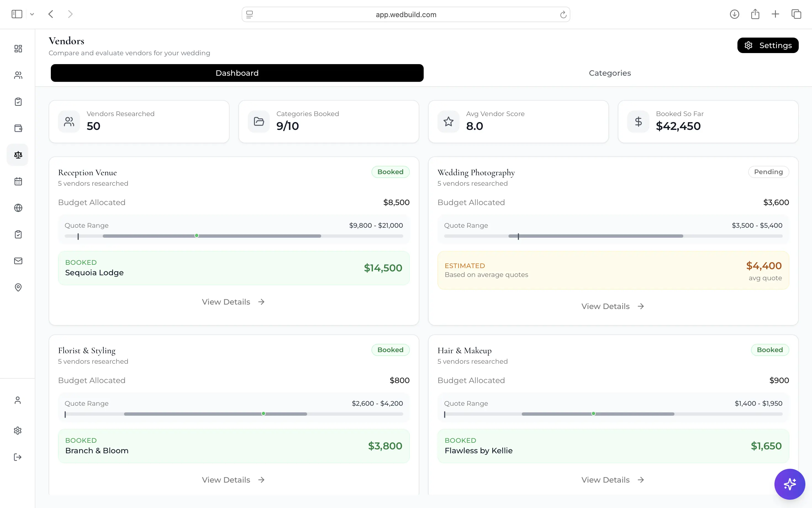
Task: Toggle the browser sidebar icon
Action: click(x=17, y=14)
